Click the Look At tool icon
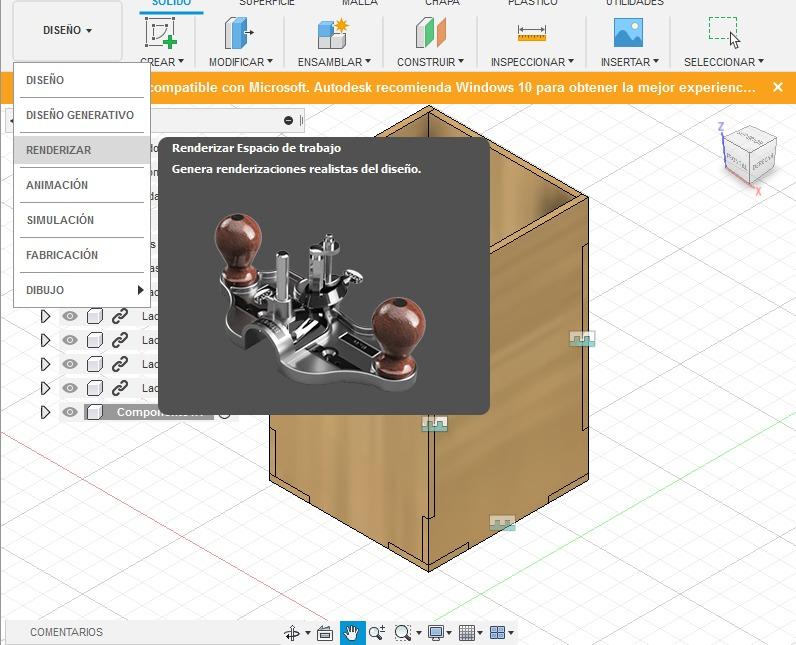The width and height of the screenshot is (796, 645). (325, 633)
